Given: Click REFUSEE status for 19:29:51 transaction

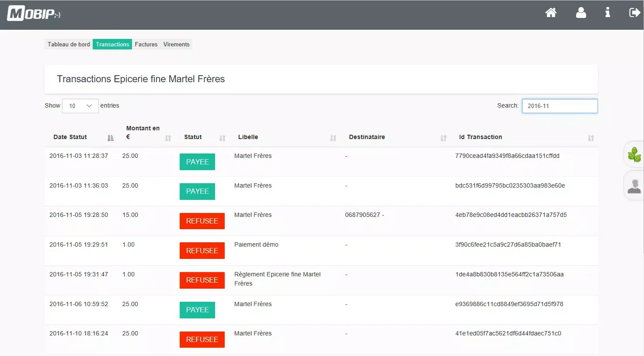Looking at the screenshot, I should [202, 251].
